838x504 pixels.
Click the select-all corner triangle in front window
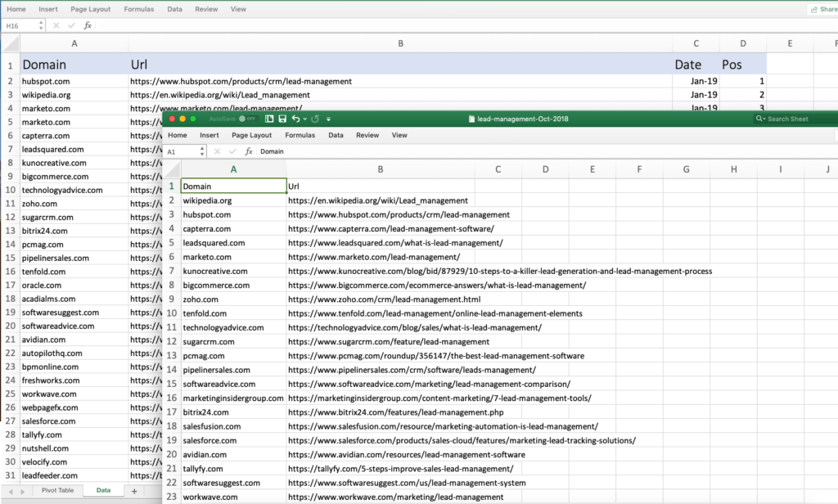coord(173,169)
